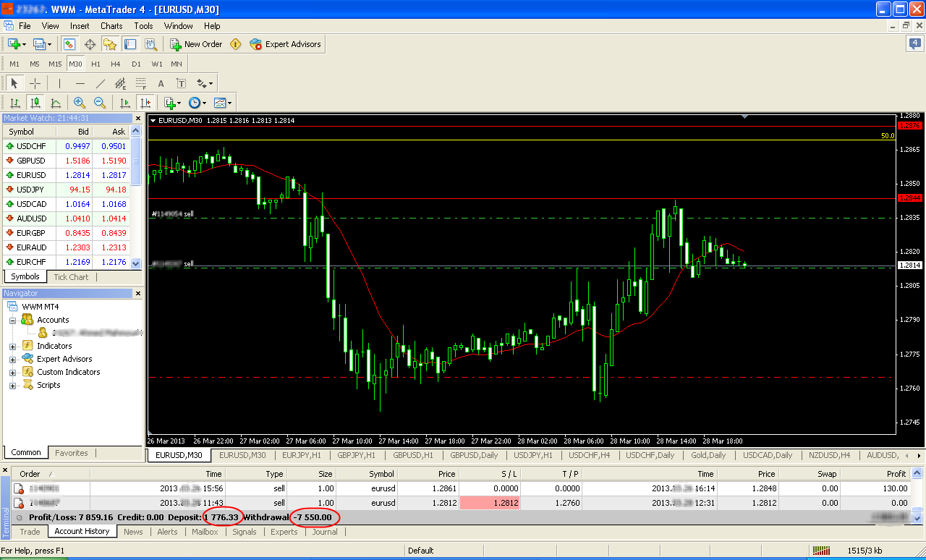Open the Profiles dropdown arrow
926x560 pixels.
point(50,44)
